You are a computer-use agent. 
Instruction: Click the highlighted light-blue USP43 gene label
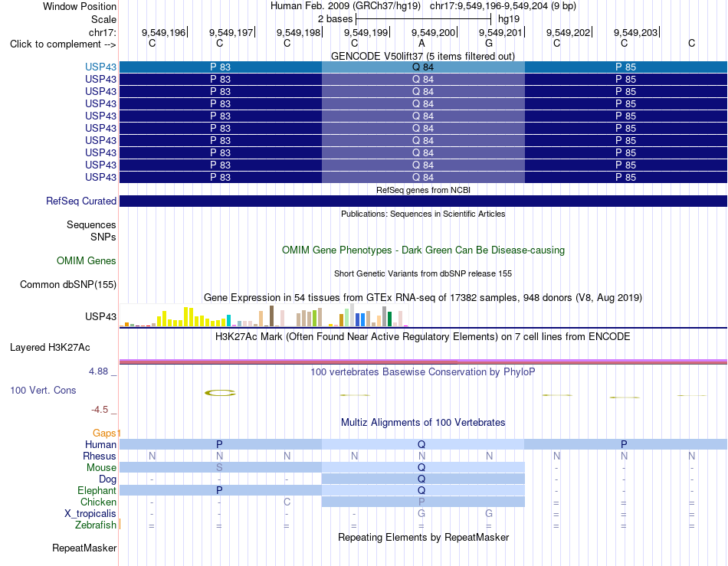pyautogui.click(x=100, y=67)
